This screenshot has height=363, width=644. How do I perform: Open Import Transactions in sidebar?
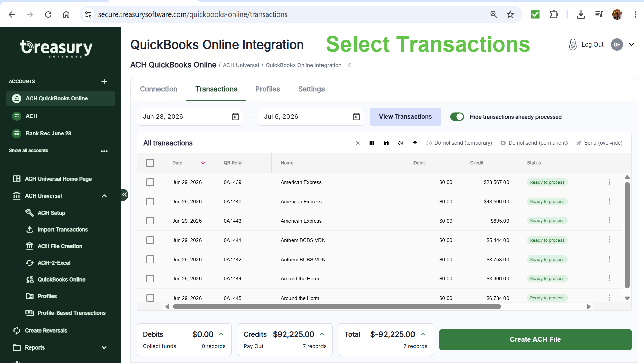tap(57, 230)
